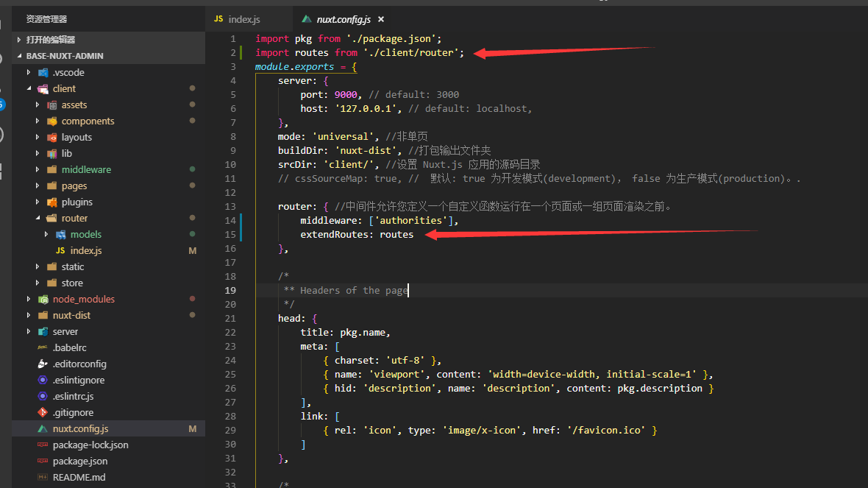Click the Git icon next to .gitignore

pos(42,412)
